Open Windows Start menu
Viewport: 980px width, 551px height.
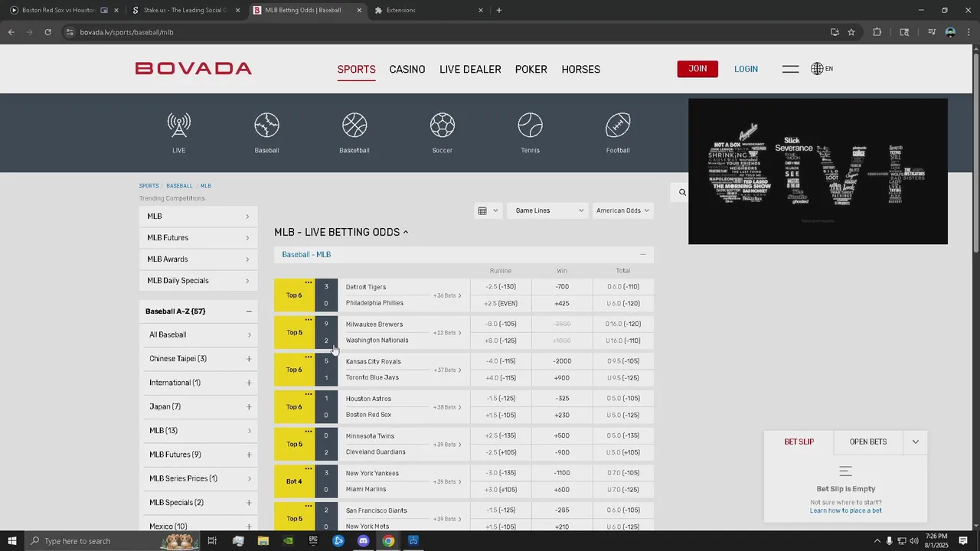click(12, 541)
